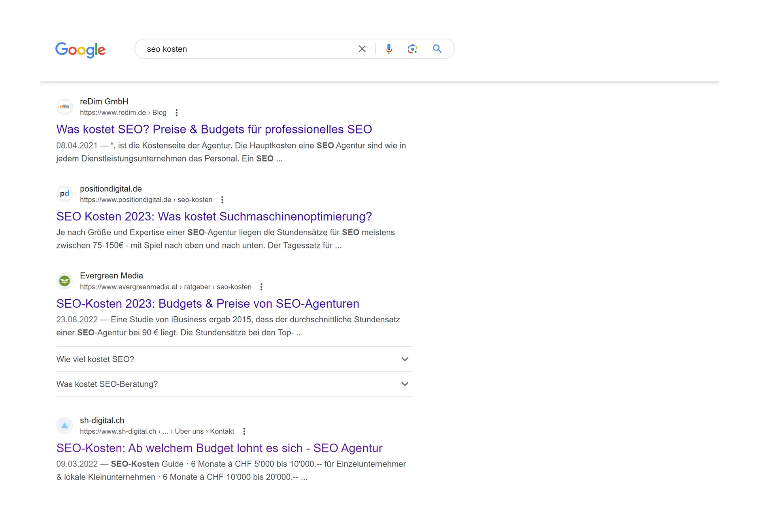Click the Google logo

click(x=80, y=50)
